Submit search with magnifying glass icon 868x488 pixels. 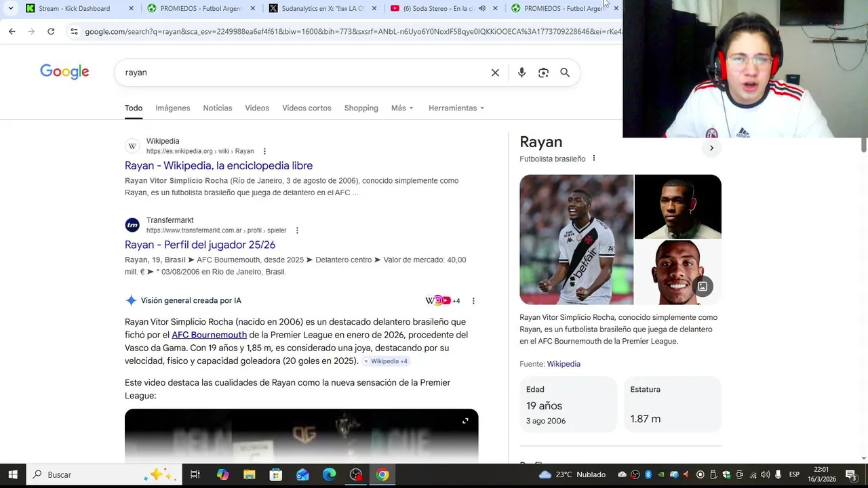click(565, 73)
